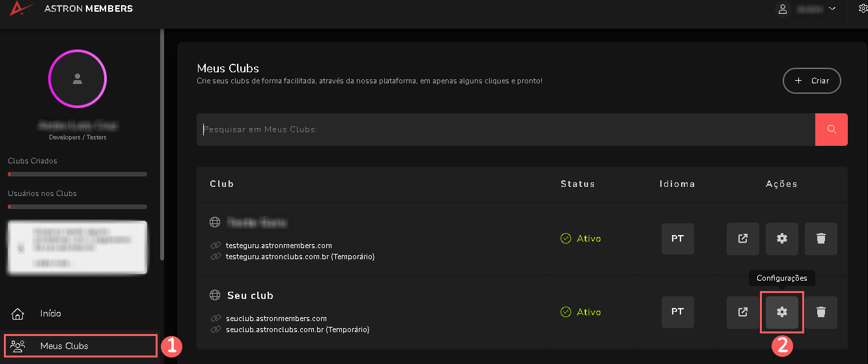Go to Início in sidebar

(50, 313)
